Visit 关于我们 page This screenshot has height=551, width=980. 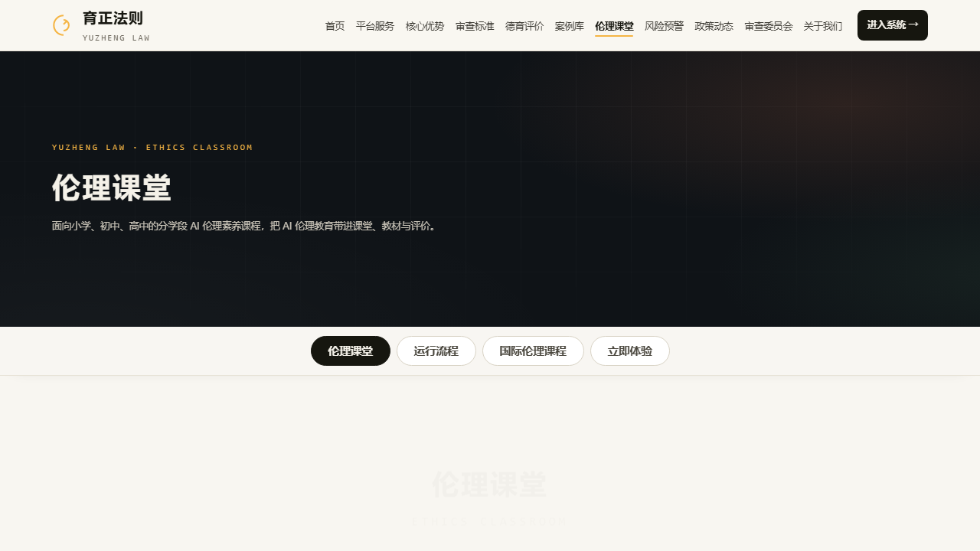(x=823, y=26)
